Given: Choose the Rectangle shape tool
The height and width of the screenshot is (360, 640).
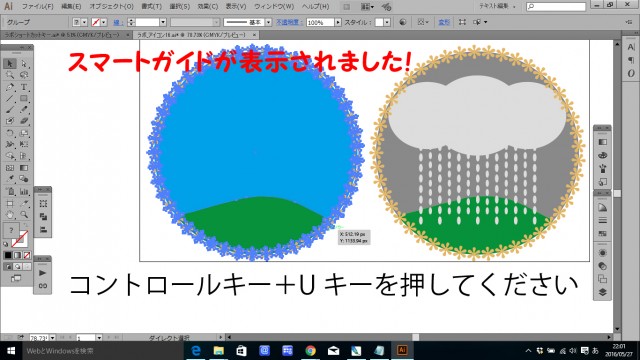Looking at the screenshot, I should point(24,98).
